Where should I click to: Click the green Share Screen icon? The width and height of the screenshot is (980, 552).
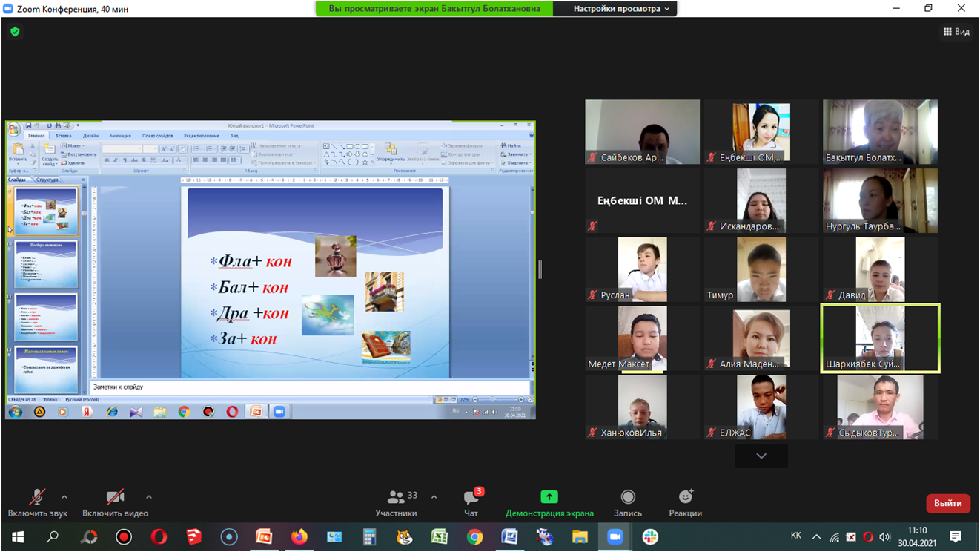coord(549,497)
